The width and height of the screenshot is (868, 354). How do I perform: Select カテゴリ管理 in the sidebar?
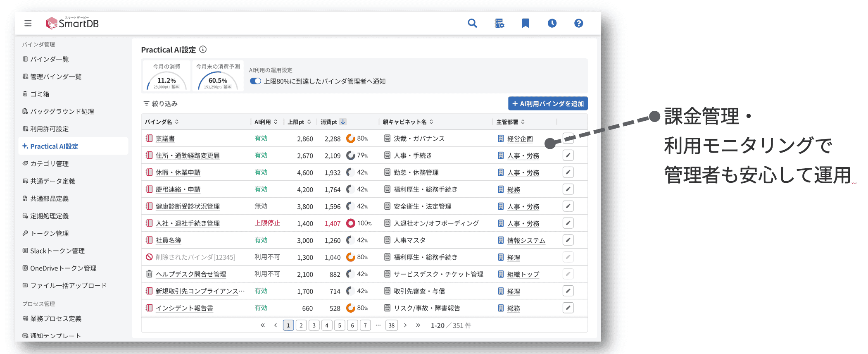49,164
